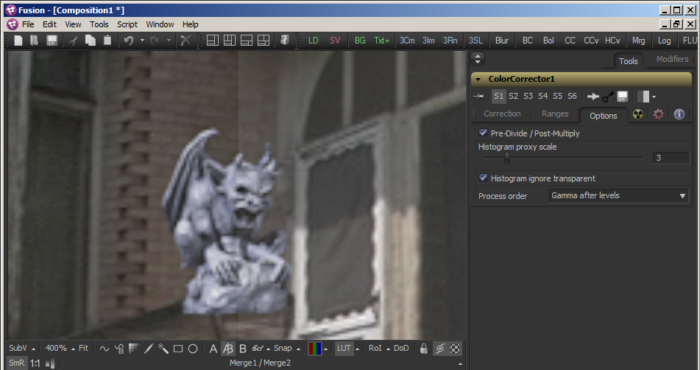Open the Edit menu
This screenshot has height=370, width=700.
(49, 24)
